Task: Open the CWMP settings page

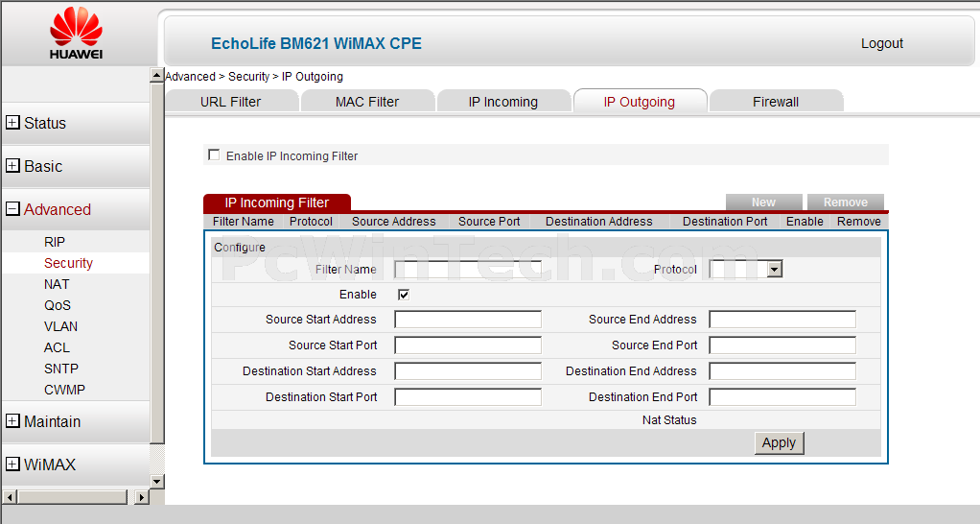Action: pyautogui.click(x=64, y=390)
